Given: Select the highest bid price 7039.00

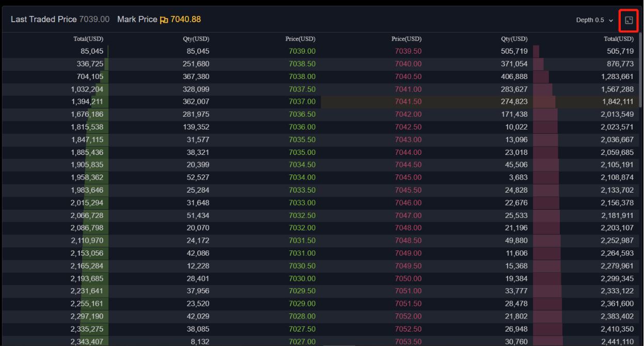Looking at the screenshot, I should click(x=302, y=51).
